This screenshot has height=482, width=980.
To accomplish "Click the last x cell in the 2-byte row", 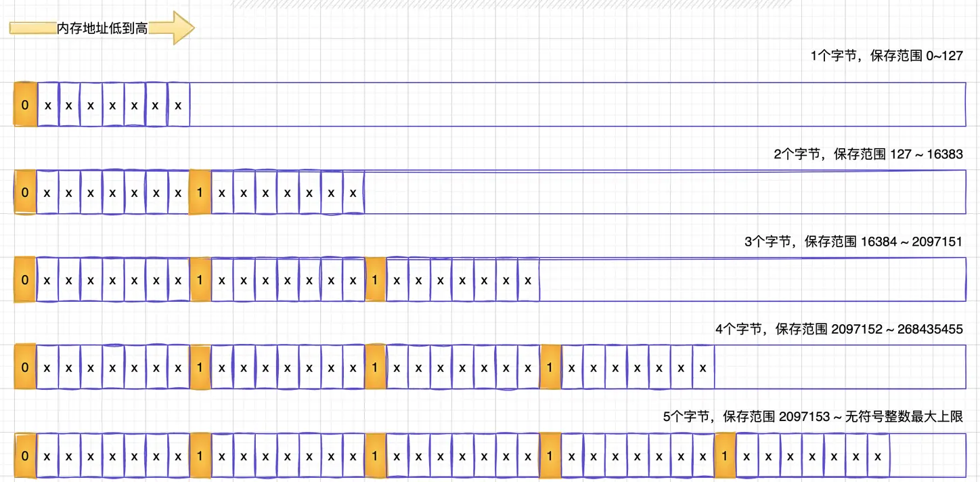I will pyautogui.click(x=353, y=192).
